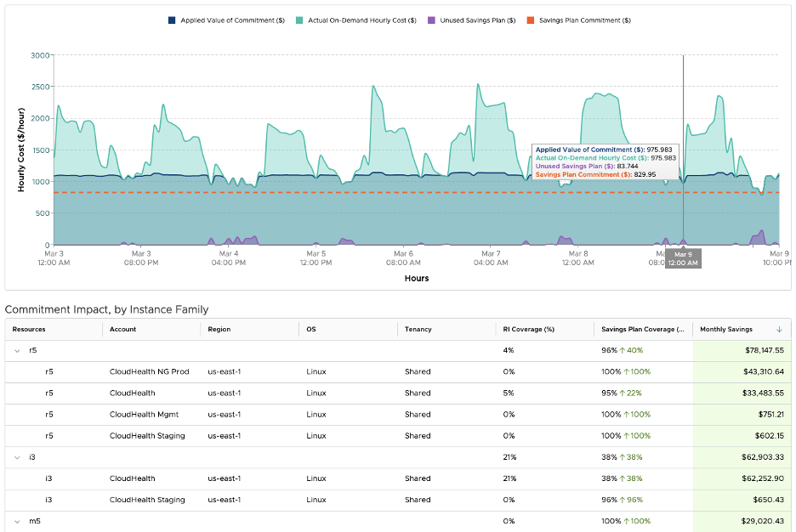Collapse the i3 instance family row

pyautogui.click(x=17, y=457)
